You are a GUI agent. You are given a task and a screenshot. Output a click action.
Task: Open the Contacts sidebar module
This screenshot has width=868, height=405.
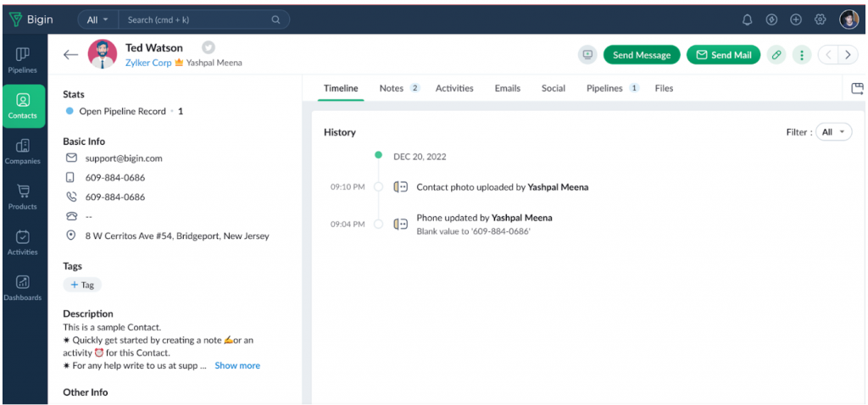[x=23, y=106]
